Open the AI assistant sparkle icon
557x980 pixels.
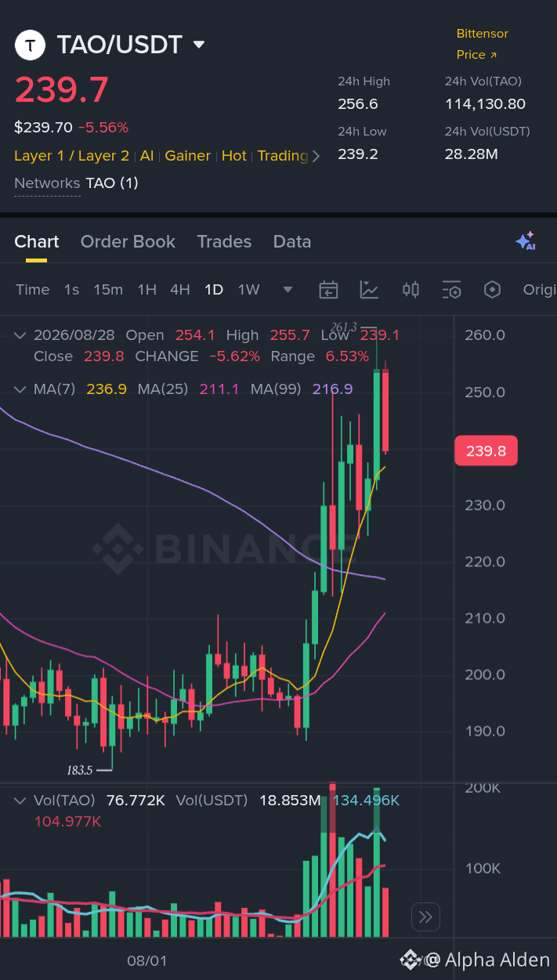[x=525, y=241]
